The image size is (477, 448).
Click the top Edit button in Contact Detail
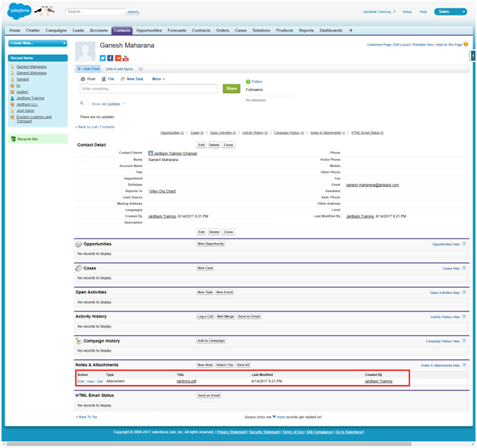tap(201, 145)
